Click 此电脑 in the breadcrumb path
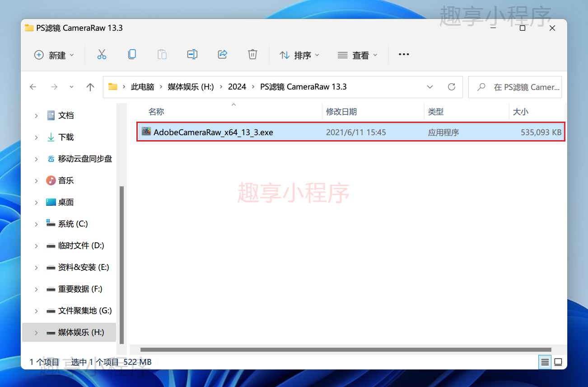This screenshot has height=387, width=588. coord(142,87)
